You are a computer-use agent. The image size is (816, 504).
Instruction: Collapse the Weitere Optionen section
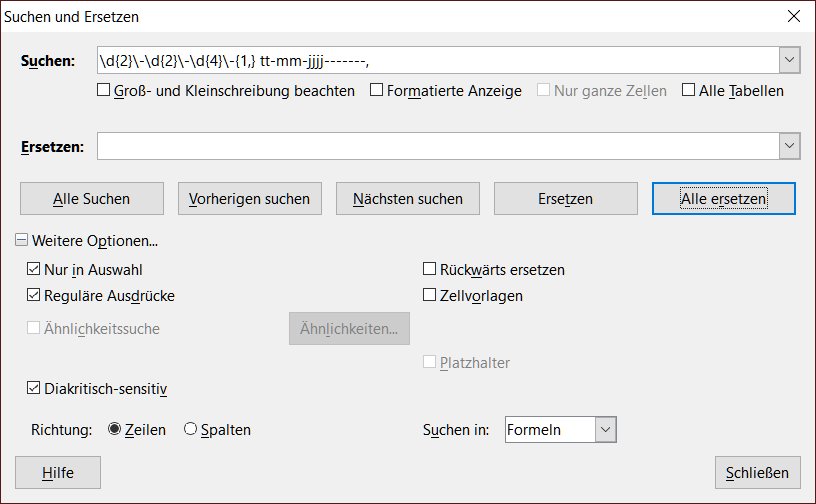21,240
